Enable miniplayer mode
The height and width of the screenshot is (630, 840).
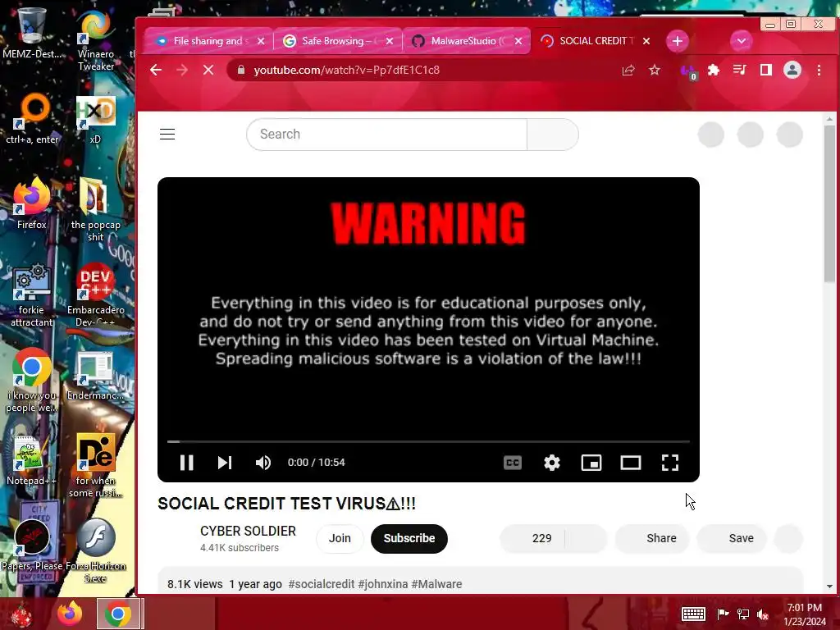pyautogui.click(x=591, y=463)
